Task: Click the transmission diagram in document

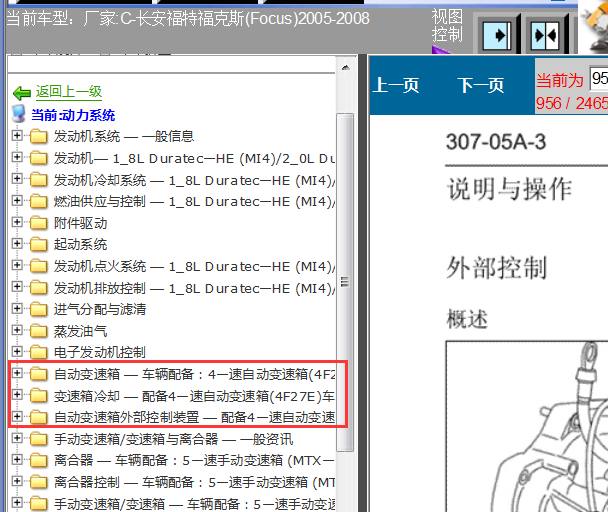Action: (x=527, y=426)
